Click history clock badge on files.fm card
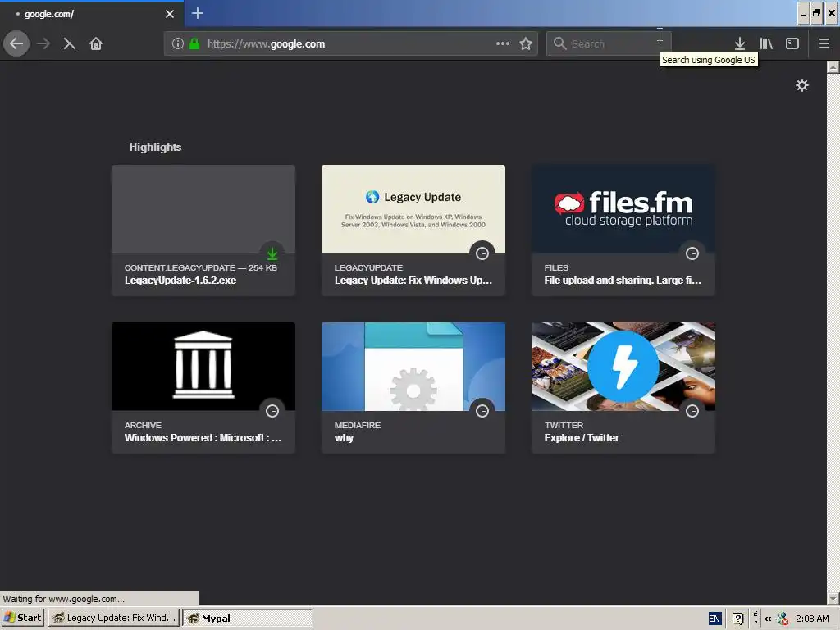Viewport: 840px width, 630px height. pos(692,253)
